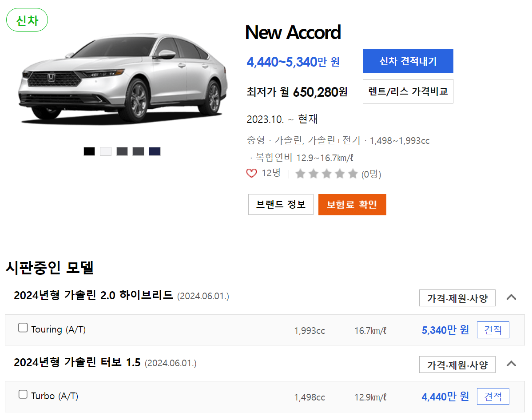532x420 pixels.
Task: Click the New Accord title
Action: (x=293, y=32)
